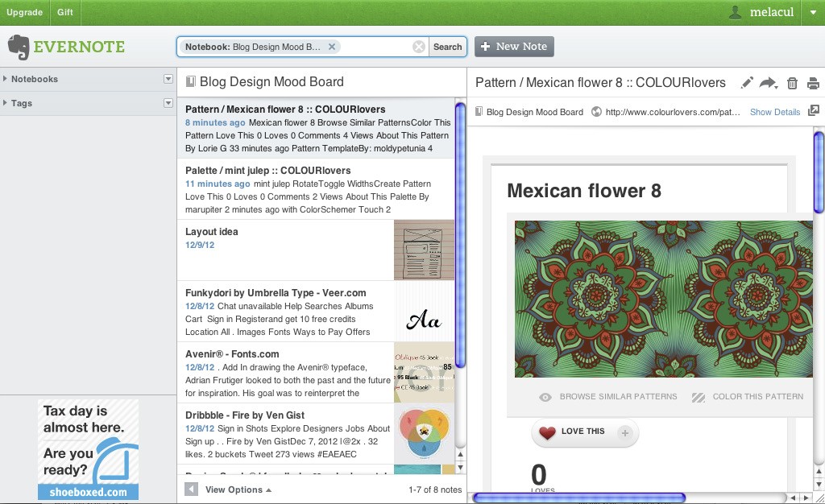Click the striped icon for Color This Pattern

click(x=699, y=397)
